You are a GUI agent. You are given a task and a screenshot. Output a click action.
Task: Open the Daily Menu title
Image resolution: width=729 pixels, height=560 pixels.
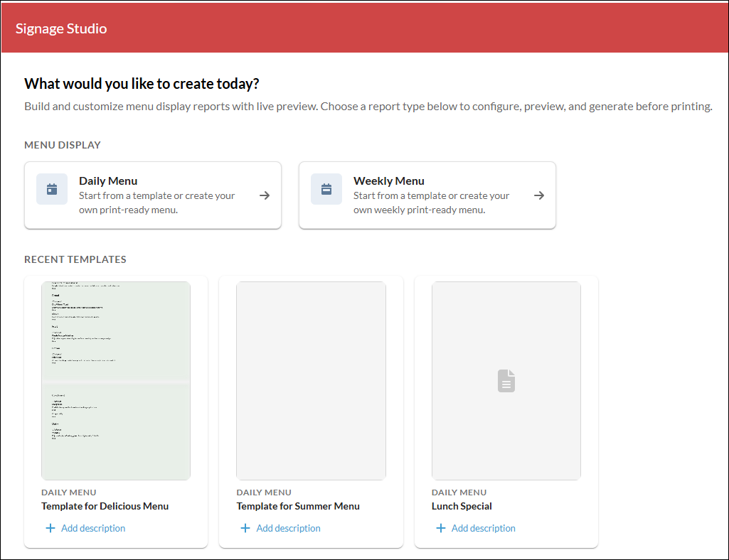coord(108,181)
